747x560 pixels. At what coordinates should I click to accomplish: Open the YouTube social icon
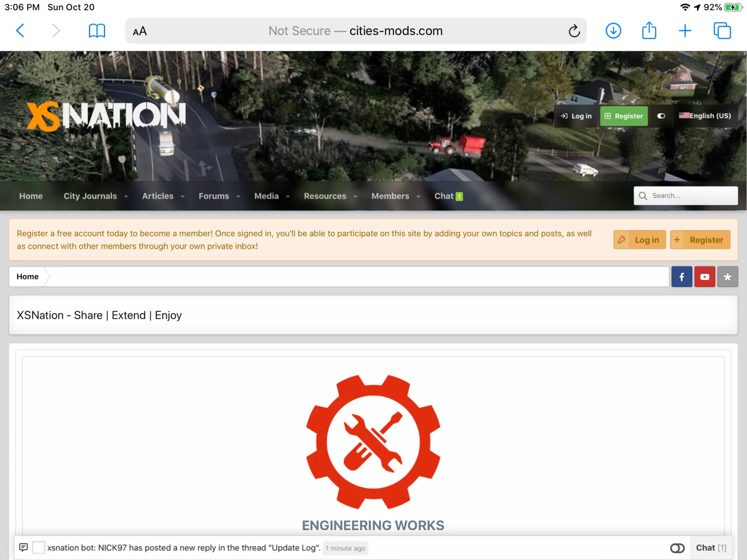(x=705, y=277)
